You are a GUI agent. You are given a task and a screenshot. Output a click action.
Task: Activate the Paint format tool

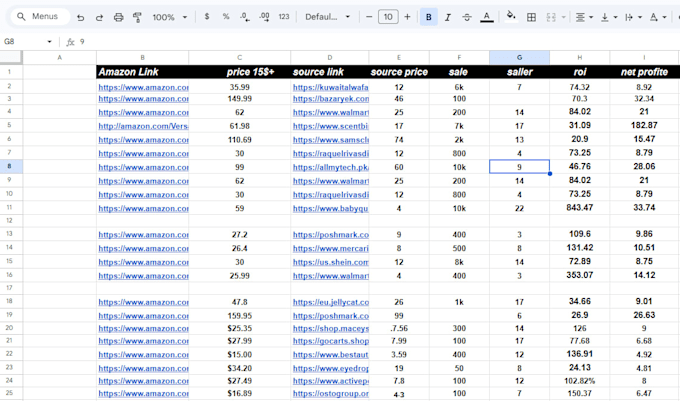click(137, 17)
